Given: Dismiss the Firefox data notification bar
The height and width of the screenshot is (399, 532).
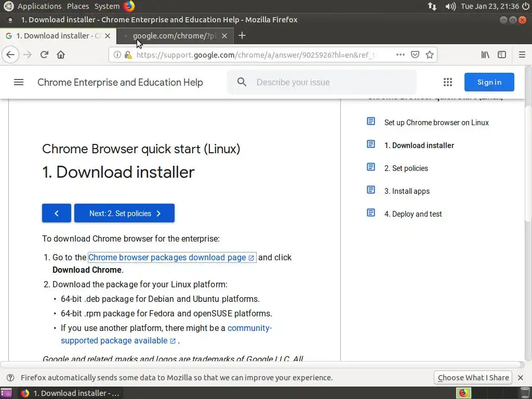Looking at the screenshot, I should coord(521,378).
